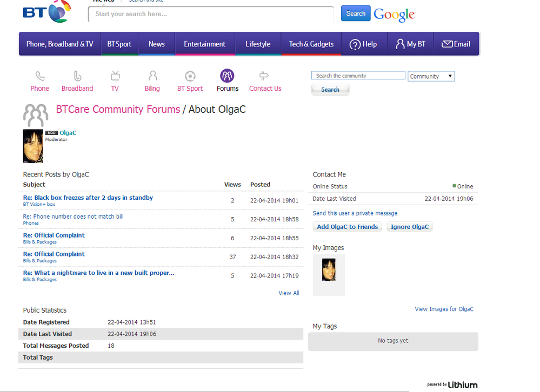Screen dimensions: 540x392
Task: Open the My Images thumbnail photo
Action: point(329,270)
